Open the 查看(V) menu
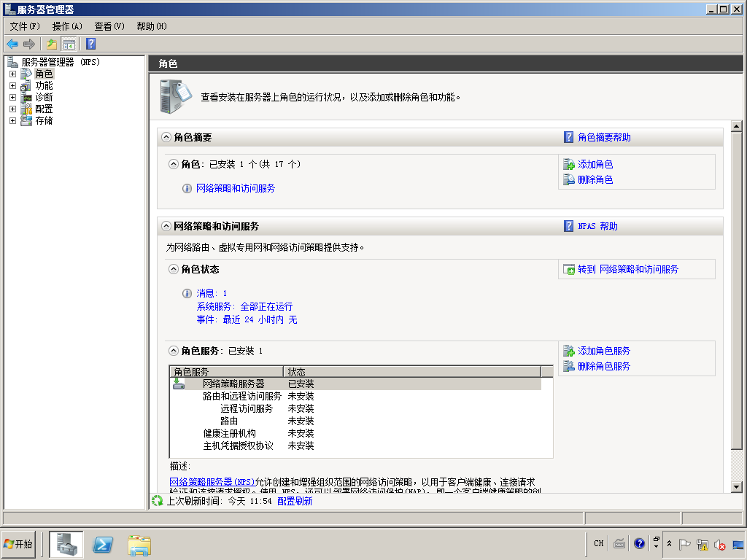The height and width of the screenshot is (560, 747). [x=109, y=26]
